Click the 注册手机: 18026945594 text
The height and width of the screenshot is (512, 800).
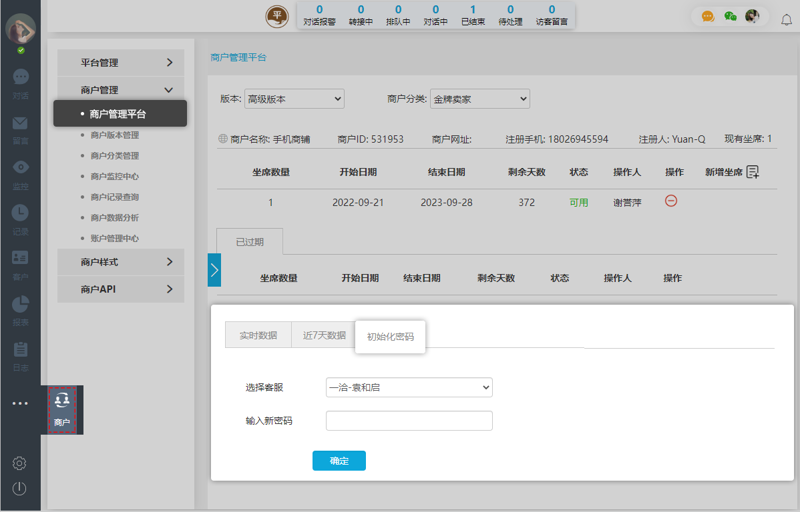click(x=557, y=139)
